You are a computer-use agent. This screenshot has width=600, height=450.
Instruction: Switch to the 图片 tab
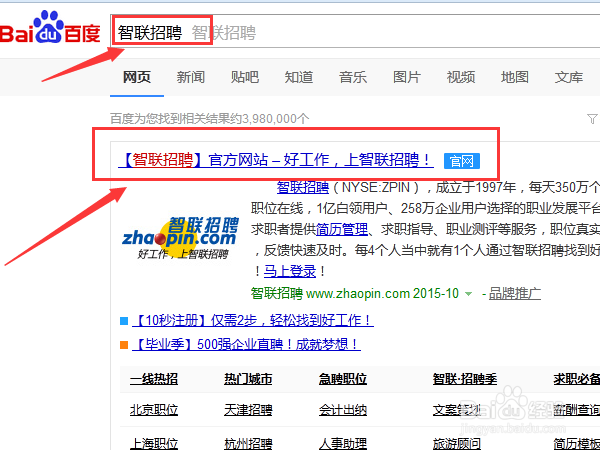coord(407,77)
